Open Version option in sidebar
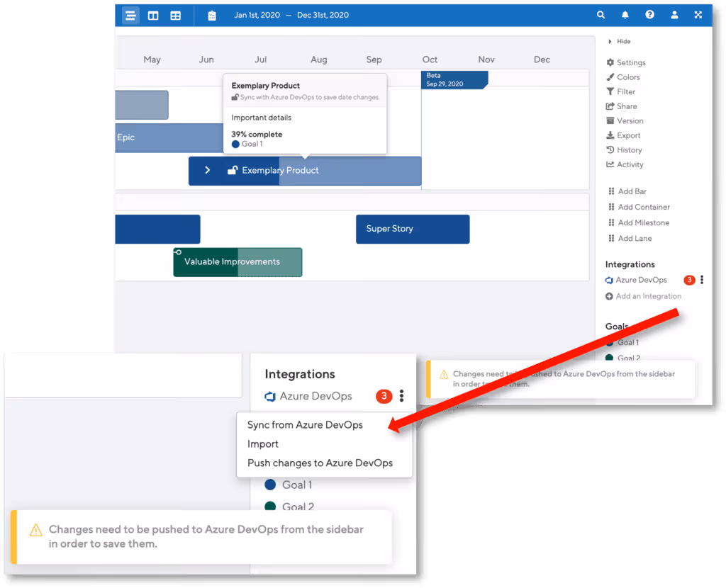The width and height of the screenshot is (726, 588). [x=625, y=120]
